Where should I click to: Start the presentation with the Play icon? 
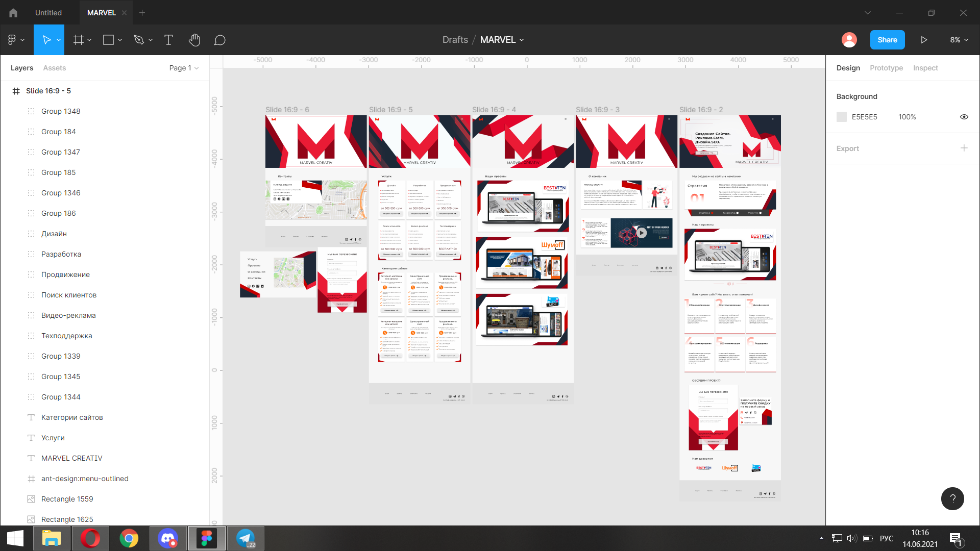[x=924, y=40]
